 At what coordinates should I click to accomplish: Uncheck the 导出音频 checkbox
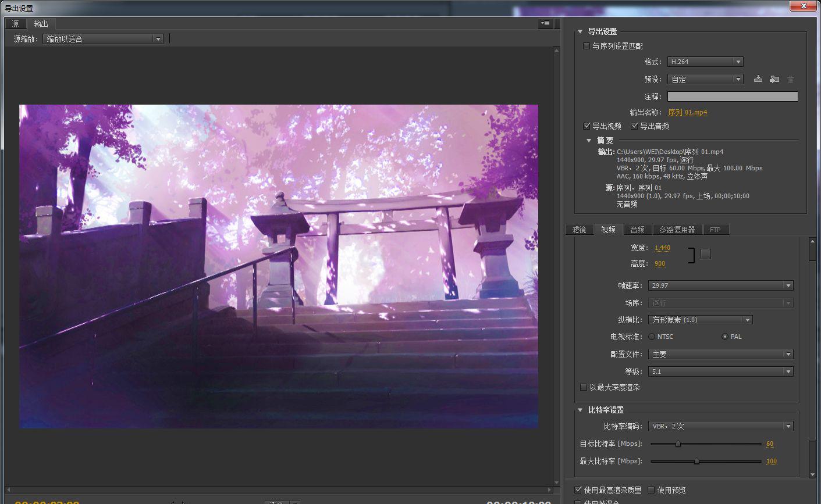[635, 126]
